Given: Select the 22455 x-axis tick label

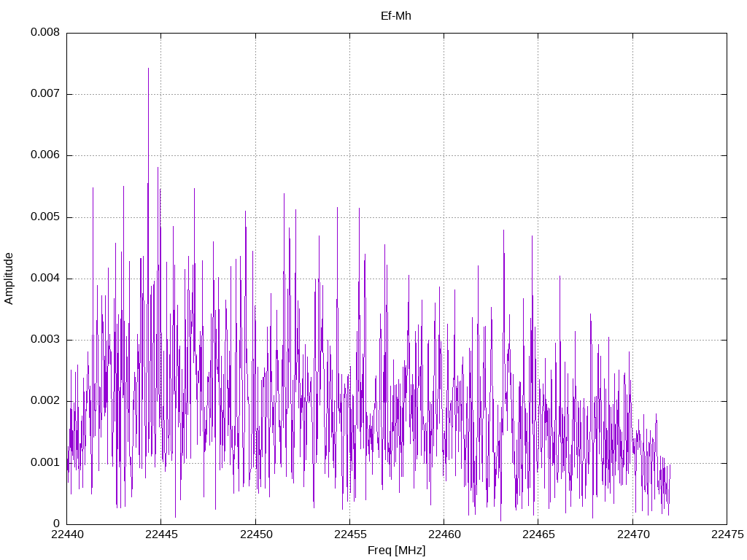Looking at the screenshot, I should (349, 535).
